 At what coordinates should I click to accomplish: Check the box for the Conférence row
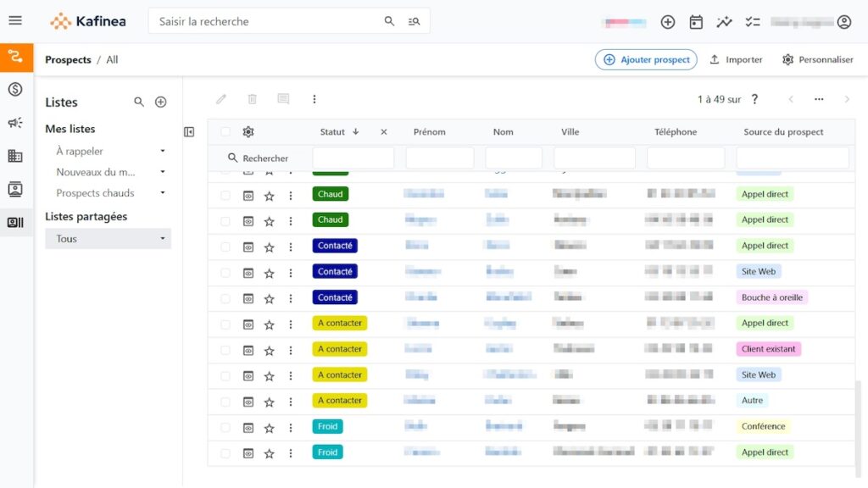click(x=225, y=427)
